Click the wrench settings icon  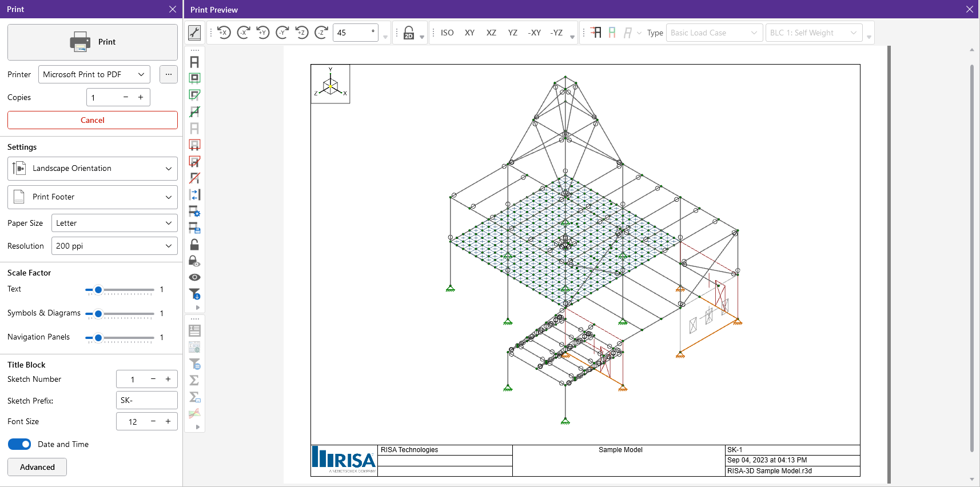[x=194, y=33]
